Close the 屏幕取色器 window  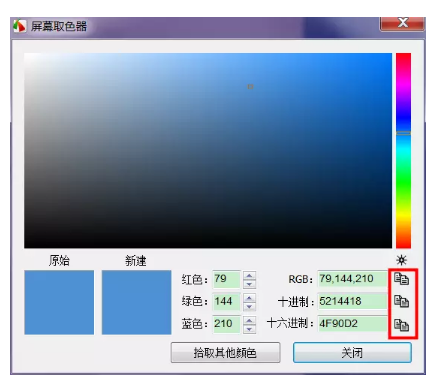402,23
